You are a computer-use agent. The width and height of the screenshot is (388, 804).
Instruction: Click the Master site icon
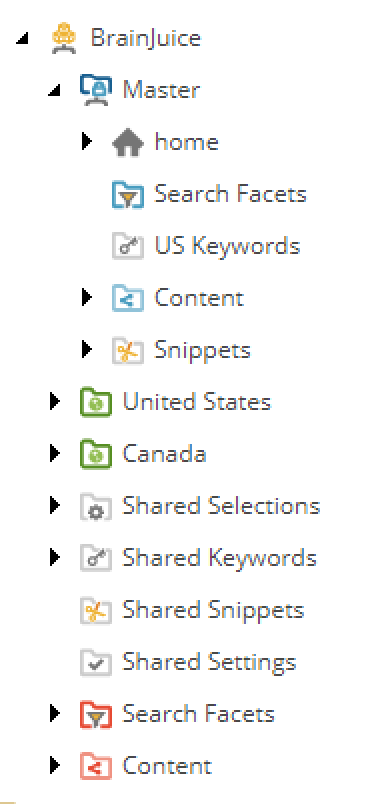click(x=95, y=90)
